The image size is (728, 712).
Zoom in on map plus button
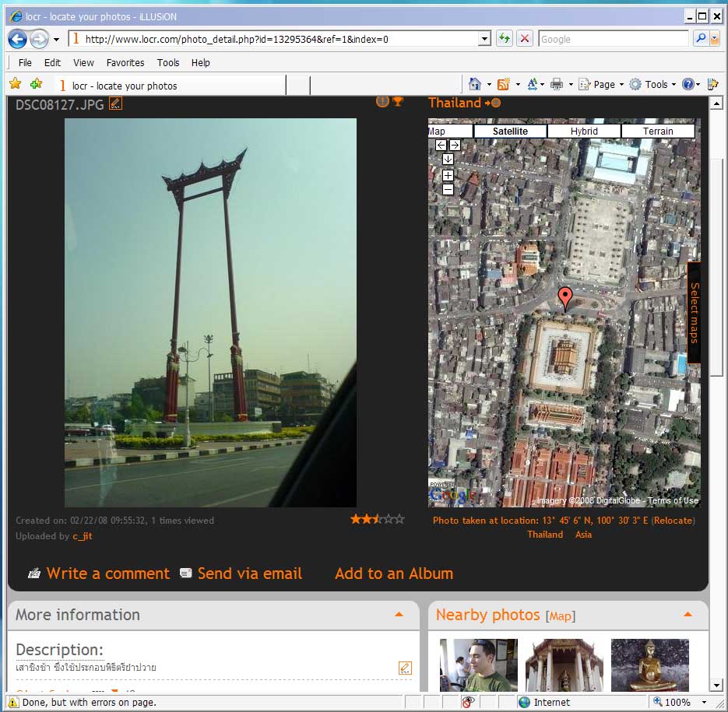[x=448, y=175]
